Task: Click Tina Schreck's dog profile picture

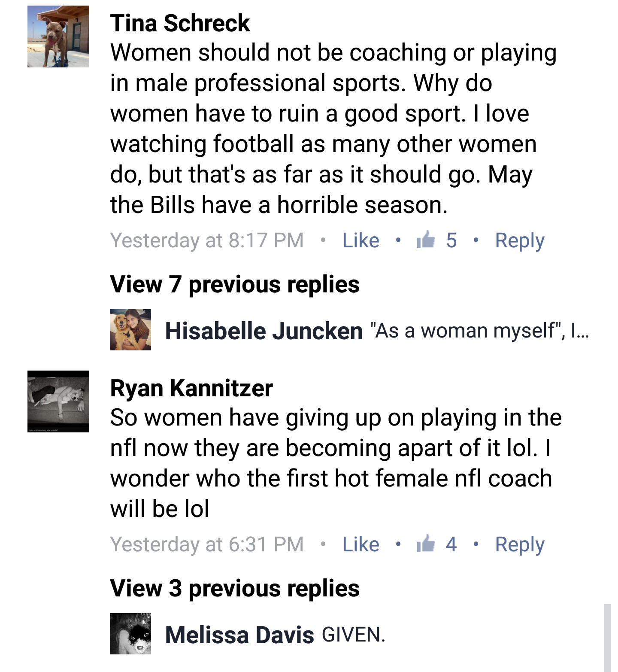Action: coord(58,36)
